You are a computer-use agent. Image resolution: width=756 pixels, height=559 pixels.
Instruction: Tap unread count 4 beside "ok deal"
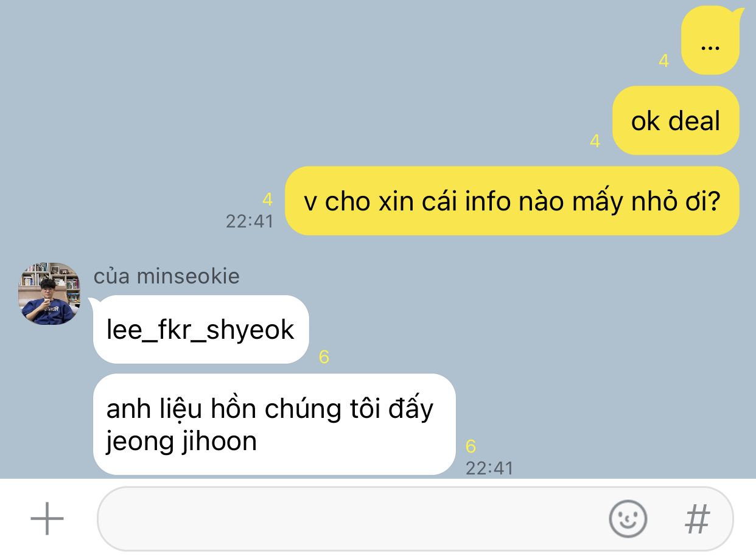(x=595, y=141)
